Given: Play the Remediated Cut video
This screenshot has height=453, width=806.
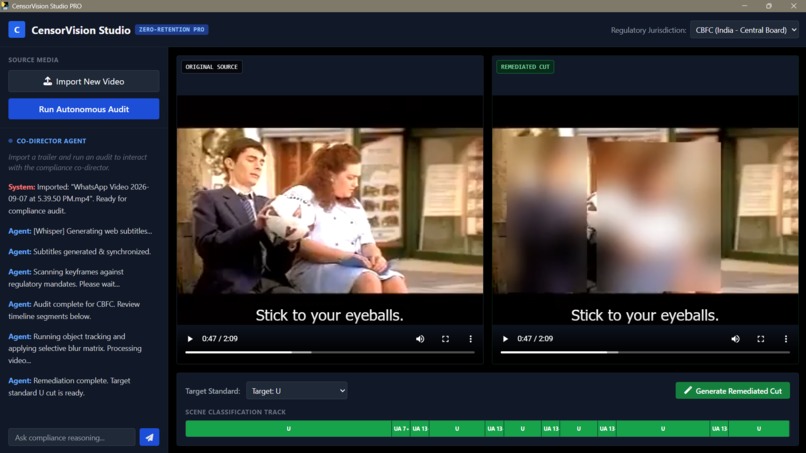Looking at the screenshot, I should pyautogui.click(x=505, y=339).
